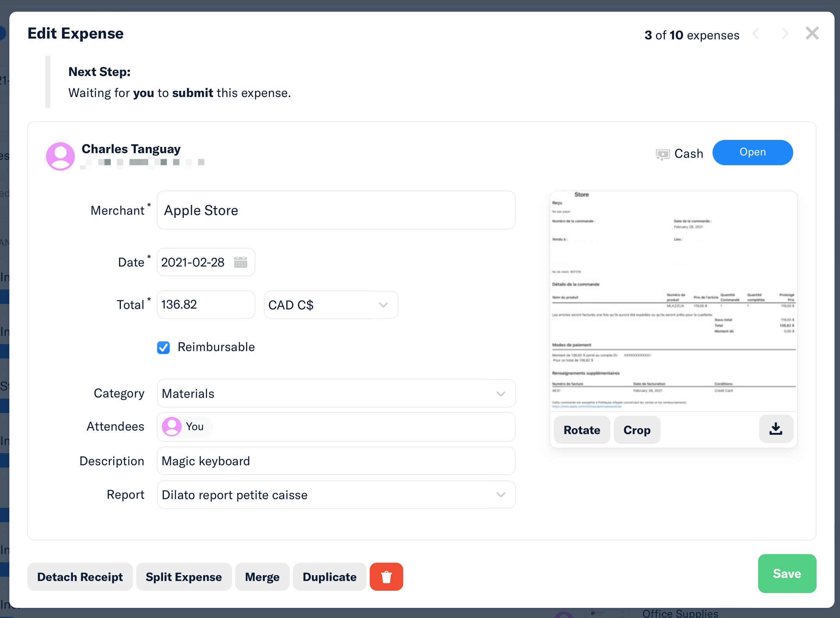
Task: Click Charles Tanguay's profile avatar
Action: click(60, 156)
